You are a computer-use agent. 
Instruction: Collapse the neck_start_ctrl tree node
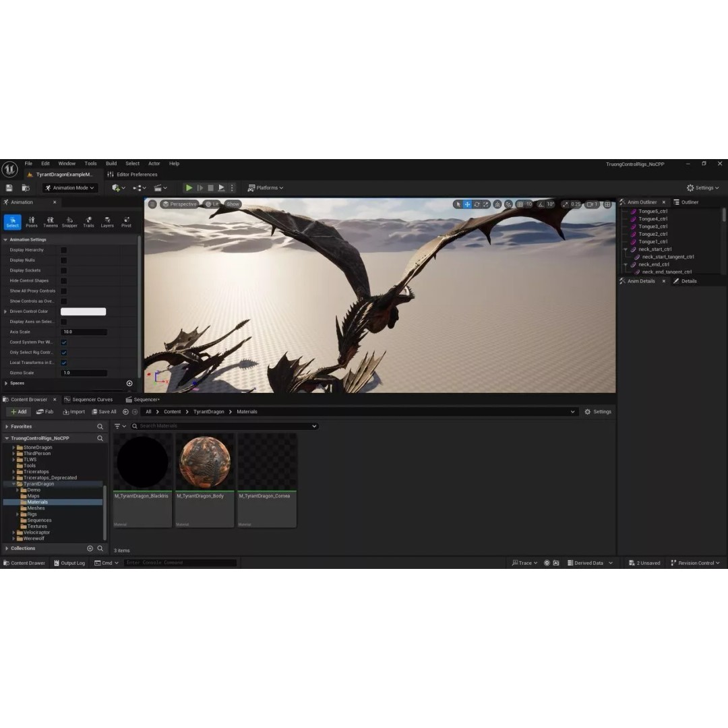[626, 250]
